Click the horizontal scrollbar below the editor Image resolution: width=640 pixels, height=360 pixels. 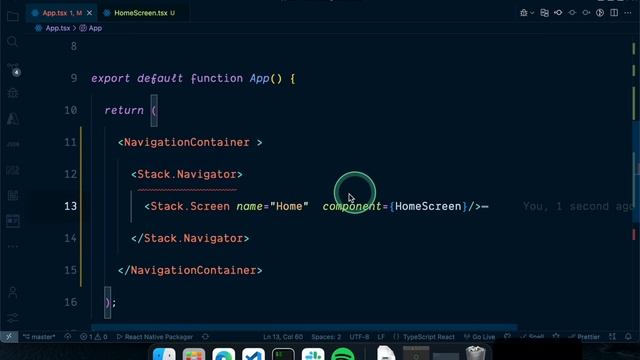304,327
